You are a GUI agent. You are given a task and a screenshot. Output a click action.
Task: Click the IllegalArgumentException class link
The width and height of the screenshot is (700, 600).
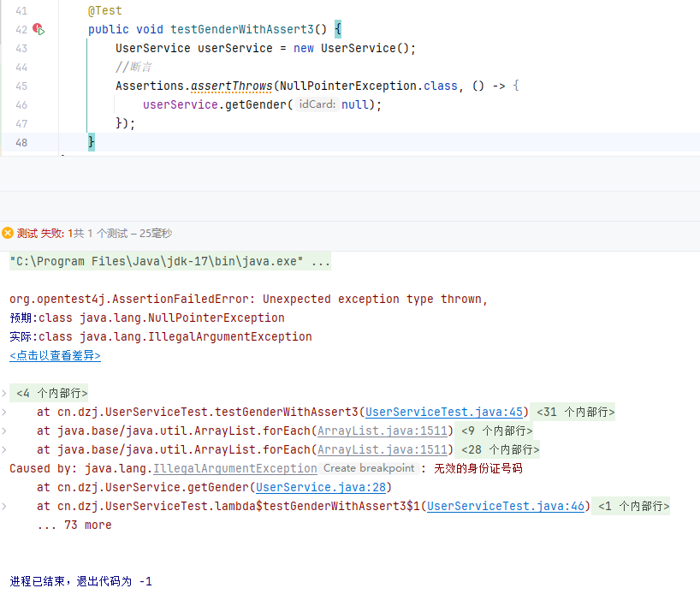234,468
